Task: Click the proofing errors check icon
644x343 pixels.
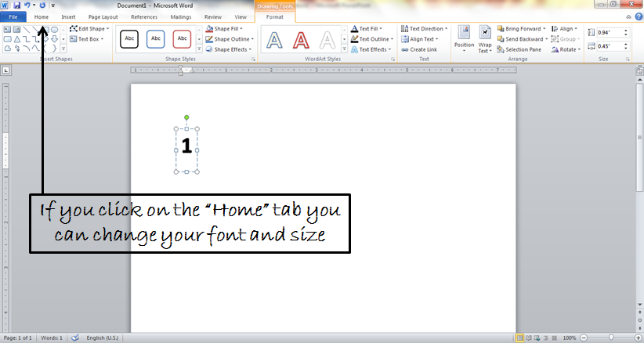Action: [74, 338]
